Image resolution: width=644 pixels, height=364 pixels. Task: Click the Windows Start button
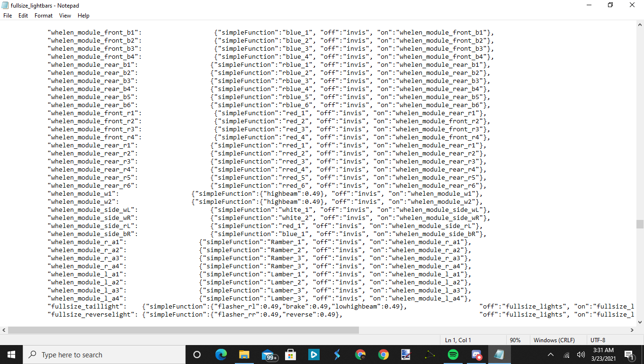coord(11,355)
